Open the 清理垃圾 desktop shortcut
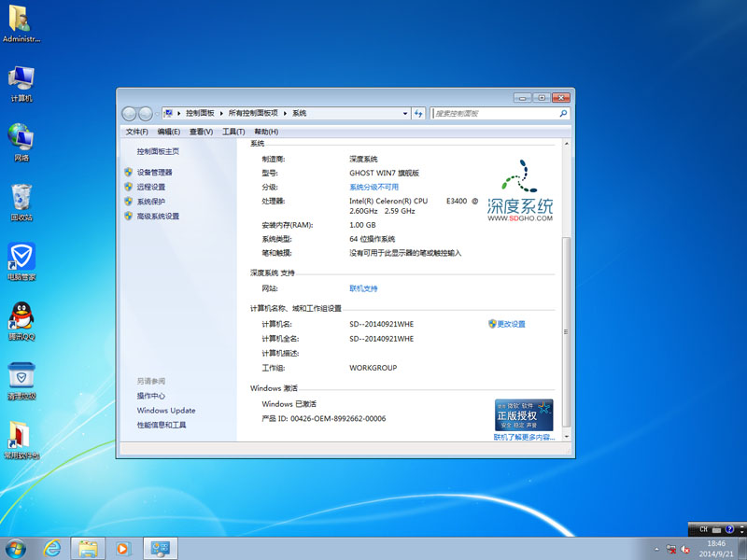The width and height of the screenshot is (747, 560). (21, 381)
